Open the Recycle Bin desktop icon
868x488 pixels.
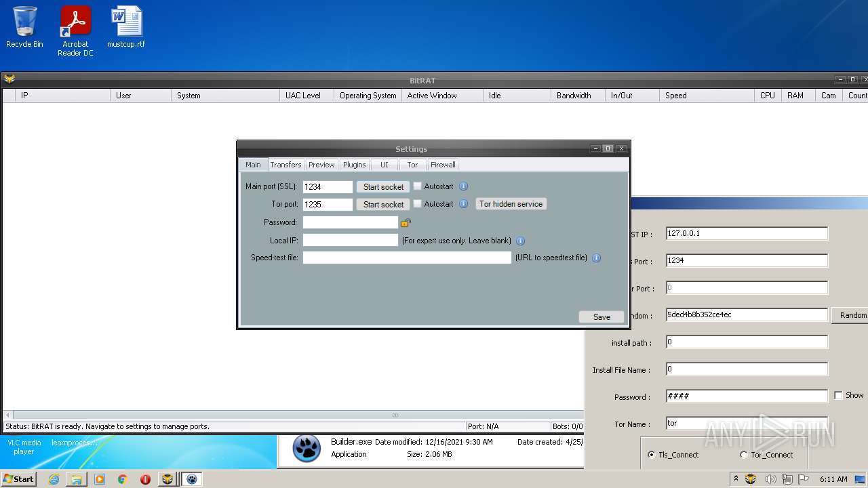24,27
